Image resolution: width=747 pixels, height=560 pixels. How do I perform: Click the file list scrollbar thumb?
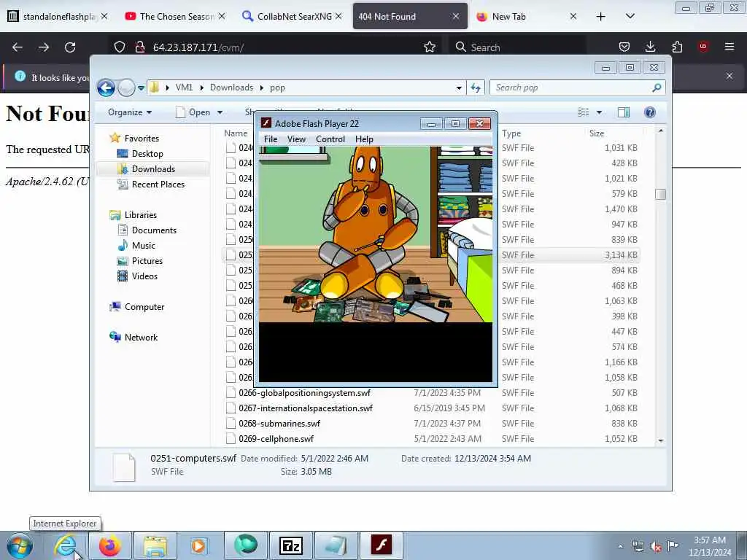click(660, 194)
